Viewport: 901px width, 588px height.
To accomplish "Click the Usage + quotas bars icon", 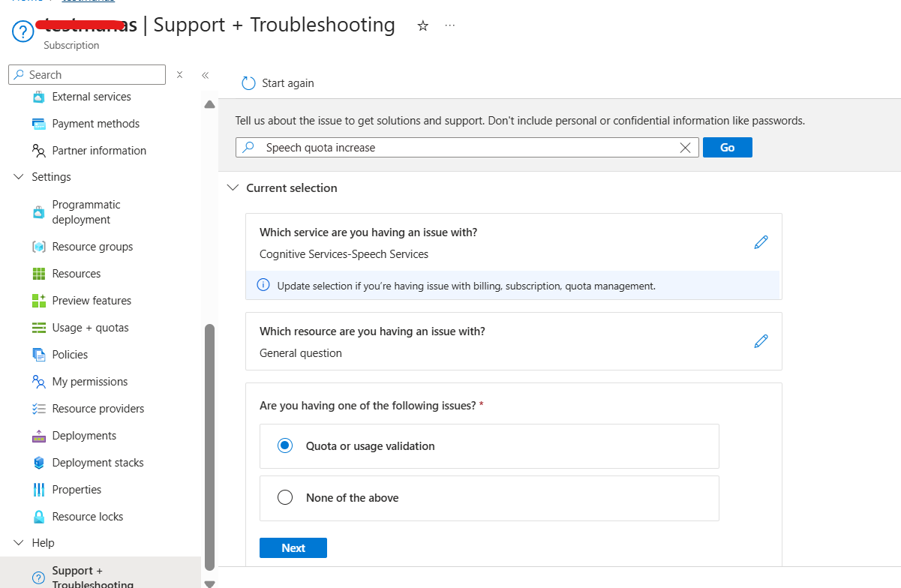I will point(39,328).
